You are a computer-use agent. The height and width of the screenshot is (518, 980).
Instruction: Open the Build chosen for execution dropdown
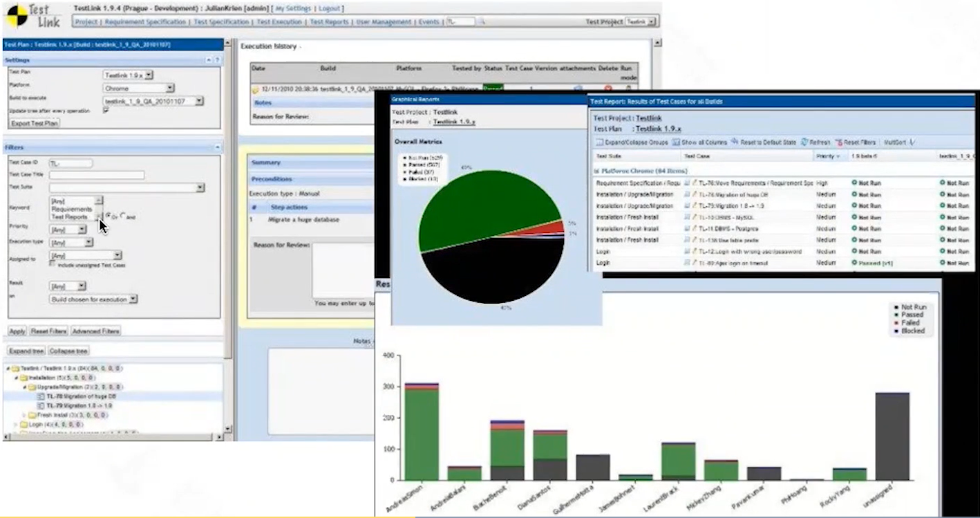click(93, 299)
